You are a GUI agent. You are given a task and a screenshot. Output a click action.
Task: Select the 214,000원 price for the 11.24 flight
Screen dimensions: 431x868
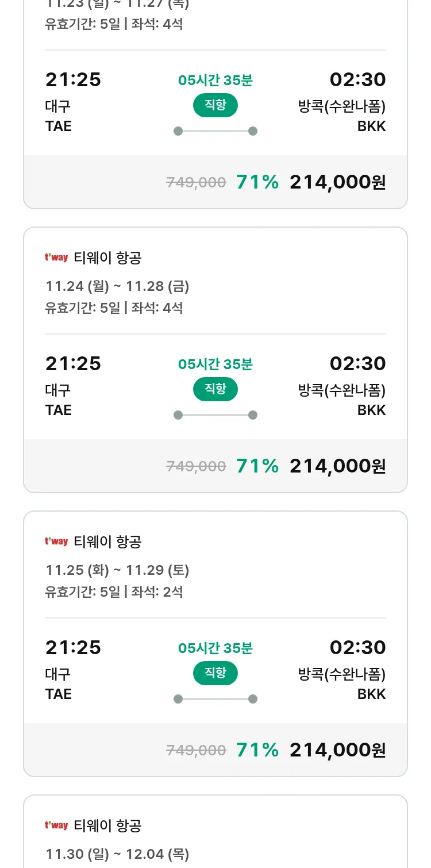point(337,466)
